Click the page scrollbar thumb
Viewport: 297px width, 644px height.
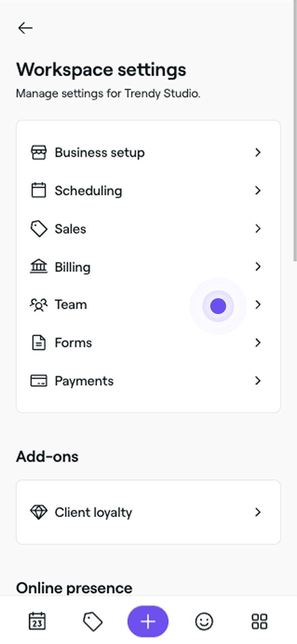click(295, 131)
